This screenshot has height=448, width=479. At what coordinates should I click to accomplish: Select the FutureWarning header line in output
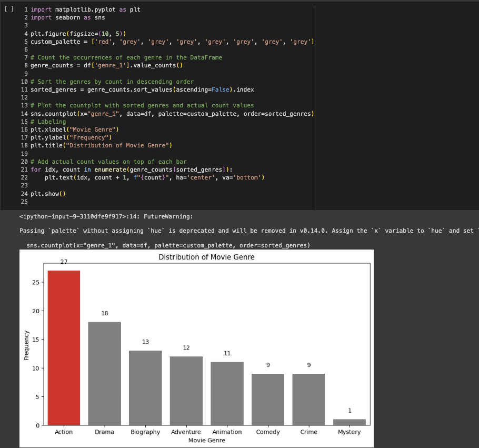pos(106,217)
